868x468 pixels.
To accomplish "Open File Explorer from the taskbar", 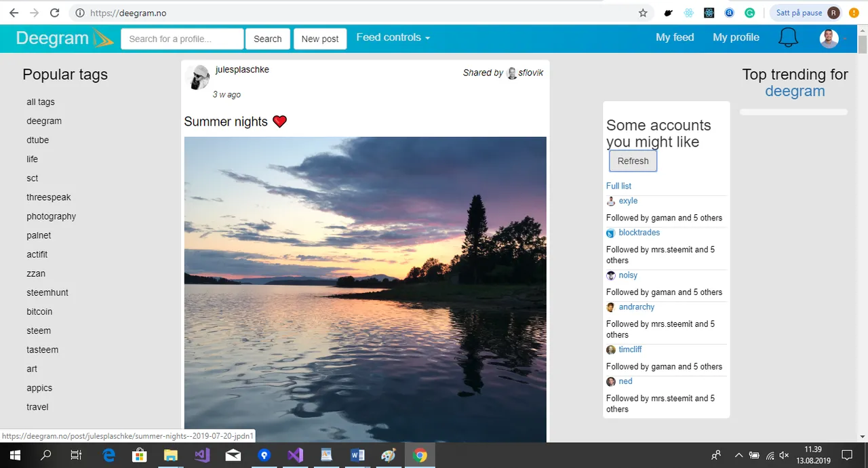I will [170, 455].
